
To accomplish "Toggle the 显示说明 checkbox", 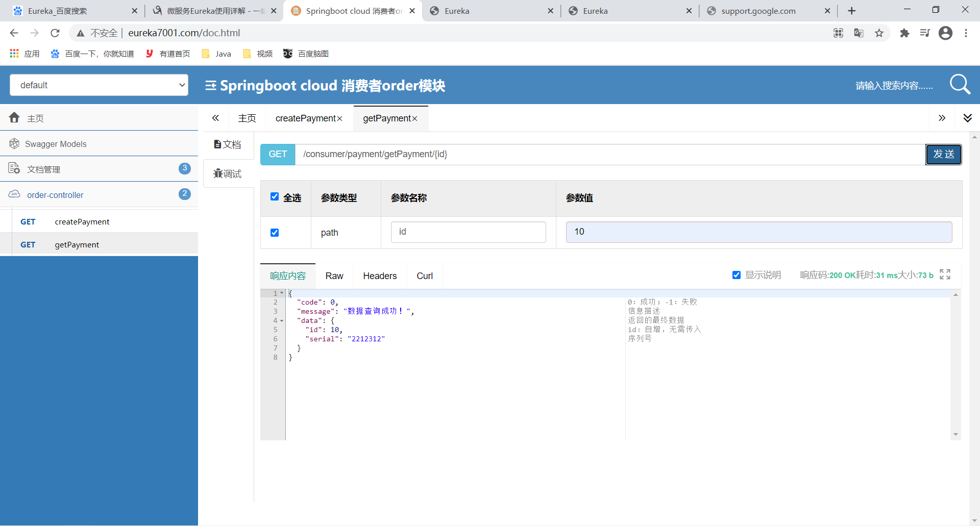I will (737, 275).
